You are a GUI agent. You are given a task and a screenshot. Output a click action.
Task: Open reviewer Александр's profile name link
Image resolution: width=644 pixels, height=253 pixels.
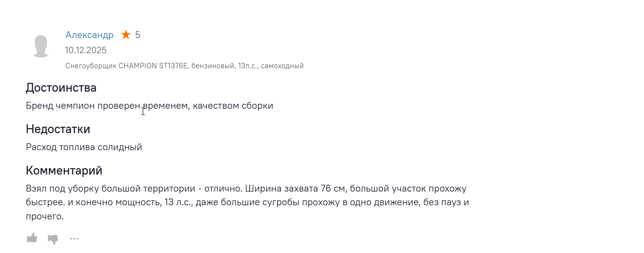click(89, 35)
